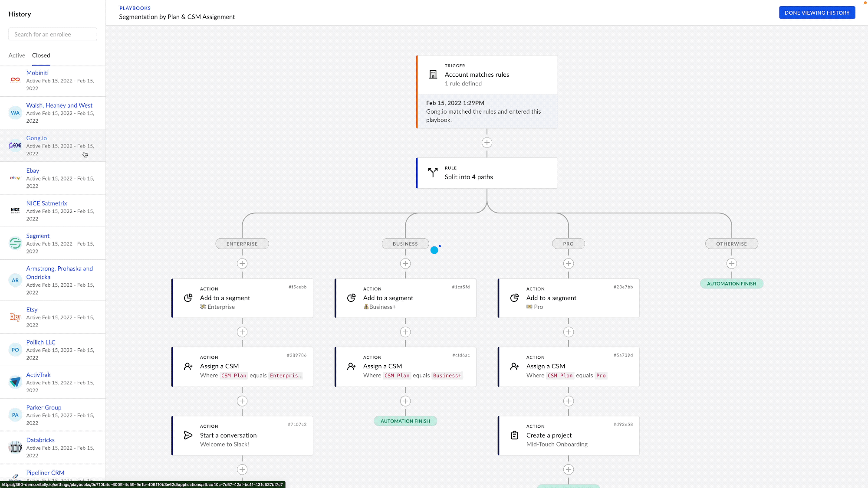Click the plus button below the Enterprise segment card
This screenshot has width=868, height=488.
(242, 332)
